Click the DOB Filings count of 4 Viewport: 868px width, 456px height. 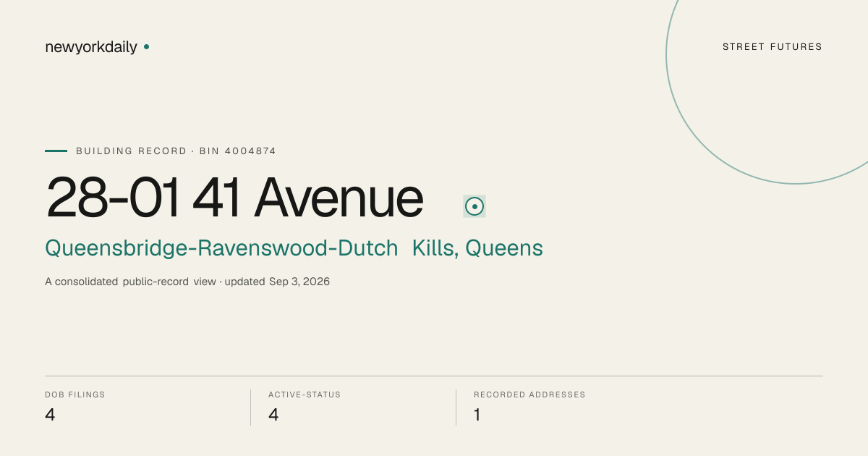[x=50, y=415]
